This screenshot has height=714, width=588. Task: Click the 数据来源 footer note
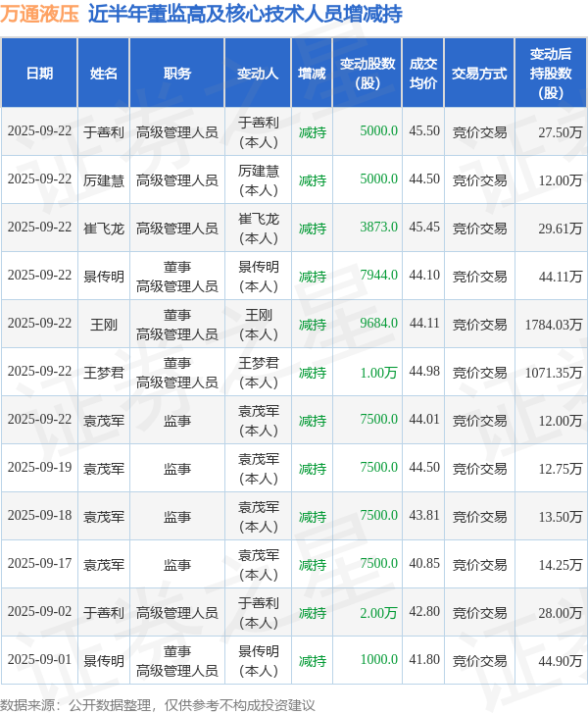(x=158, y=705)
